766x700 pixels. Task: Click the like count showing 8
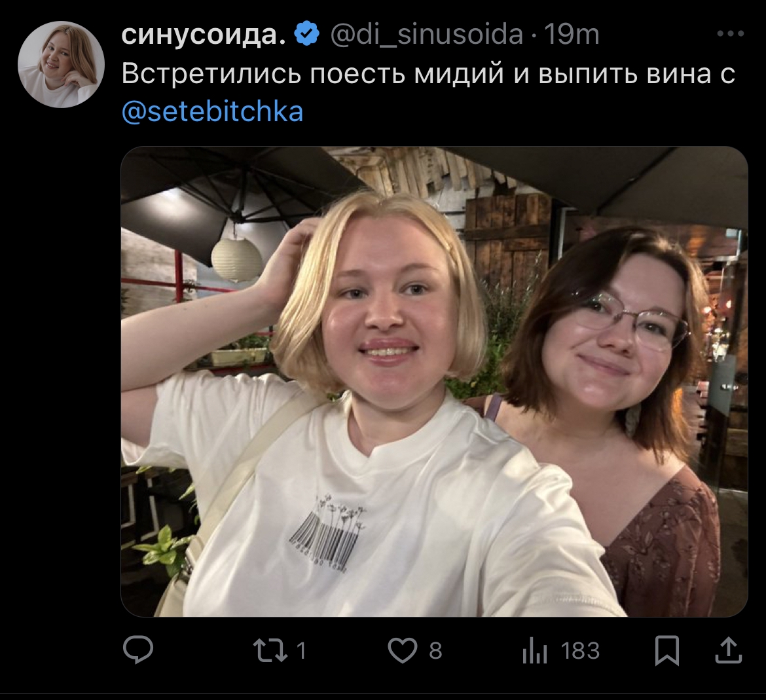pyautogui.click(x=435, y=651)
